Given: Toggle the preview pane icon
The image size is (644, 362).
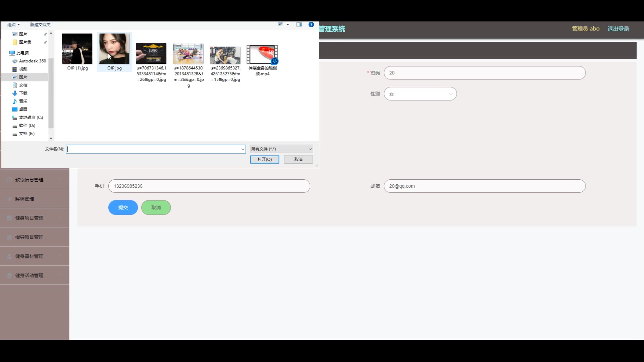Looking at the screenshot, I should [x=299, y=24].
